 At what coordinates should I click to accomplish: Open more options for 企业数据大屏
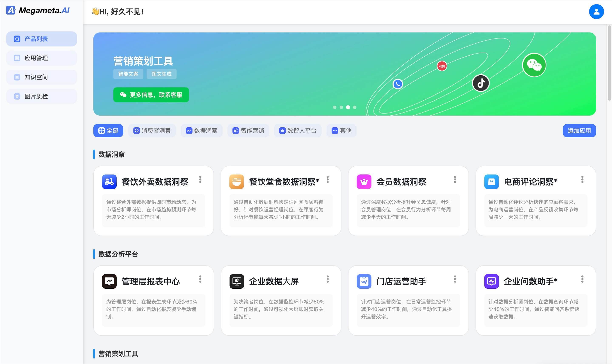click(328, 279)
